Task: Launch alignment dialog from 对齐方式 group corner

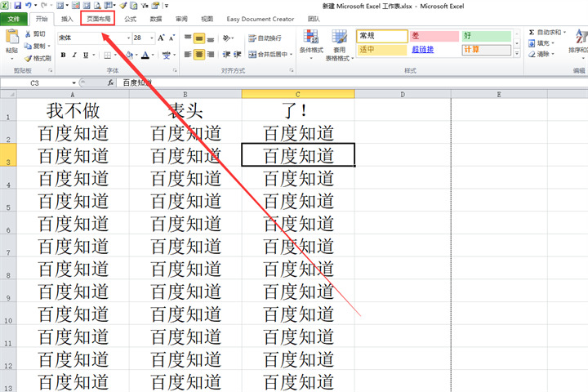Action: 292,70
